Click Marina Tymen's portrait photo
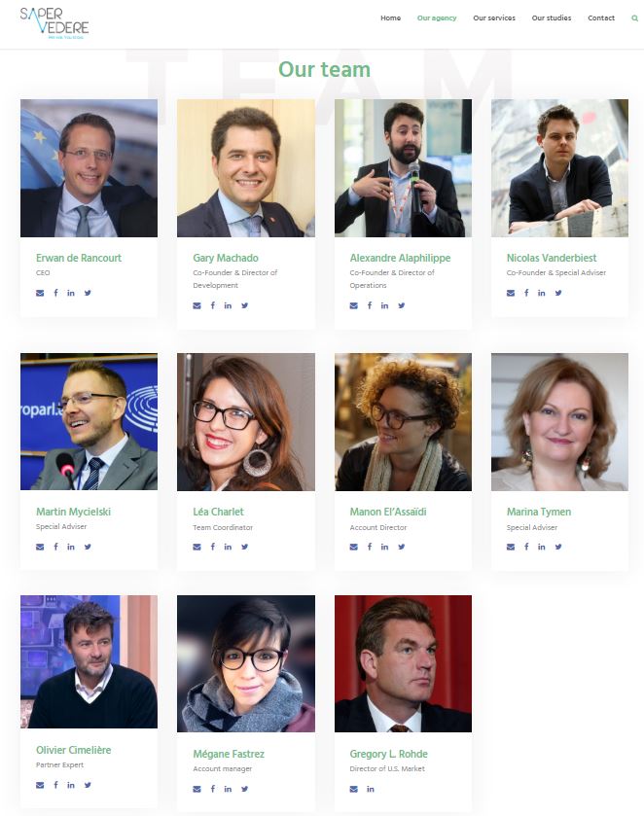 (559, 422)
